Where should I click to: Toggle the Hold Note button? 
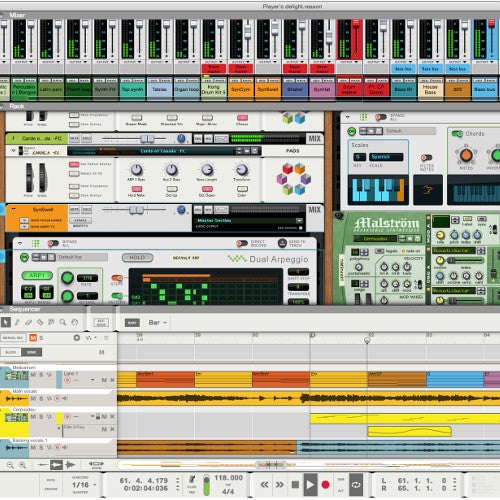(137, 189)
